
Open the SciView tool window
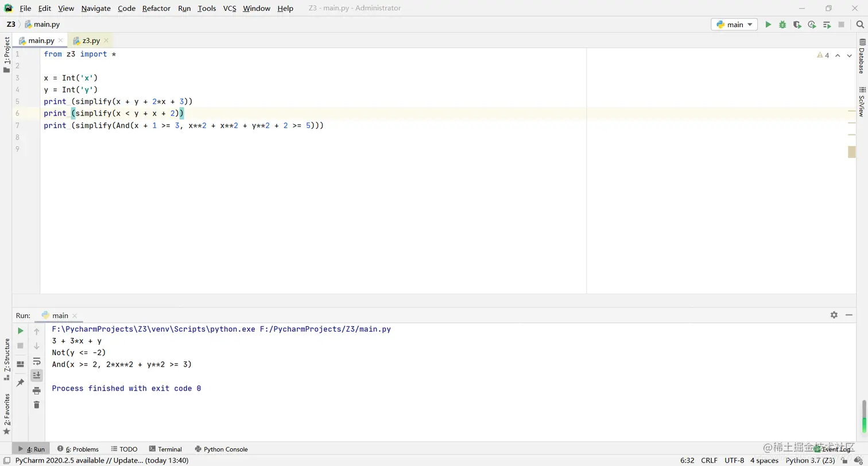862,102
